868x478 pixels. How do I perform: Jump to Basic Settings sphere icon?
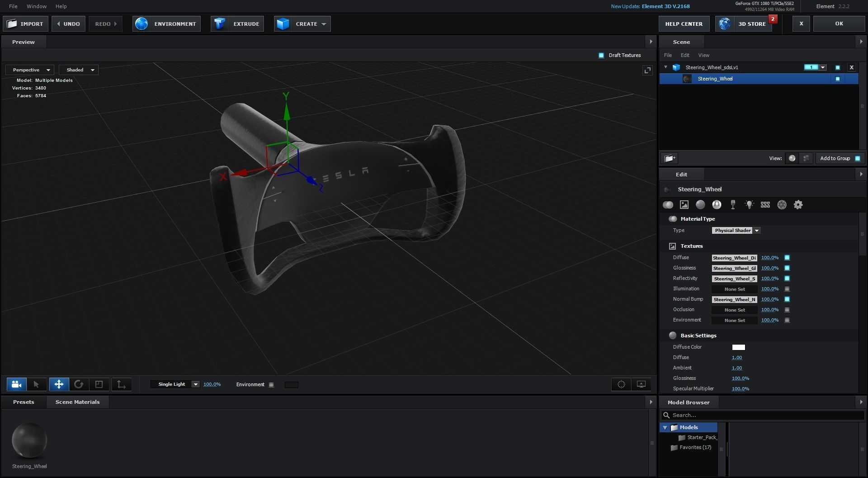click(x=700, y=205)
